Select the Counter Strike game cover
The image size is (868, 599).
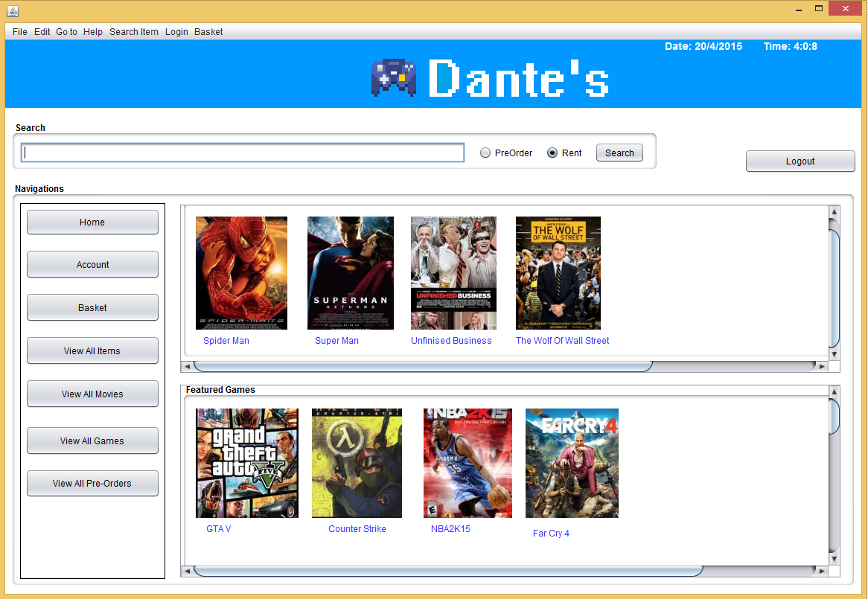pos(357,463)
